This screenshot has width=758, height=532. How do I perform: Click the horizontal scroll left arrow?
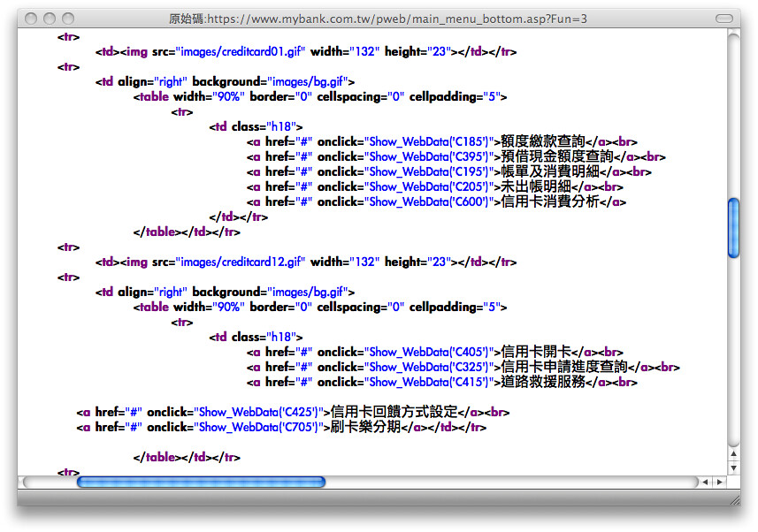(x=706, y=483)
